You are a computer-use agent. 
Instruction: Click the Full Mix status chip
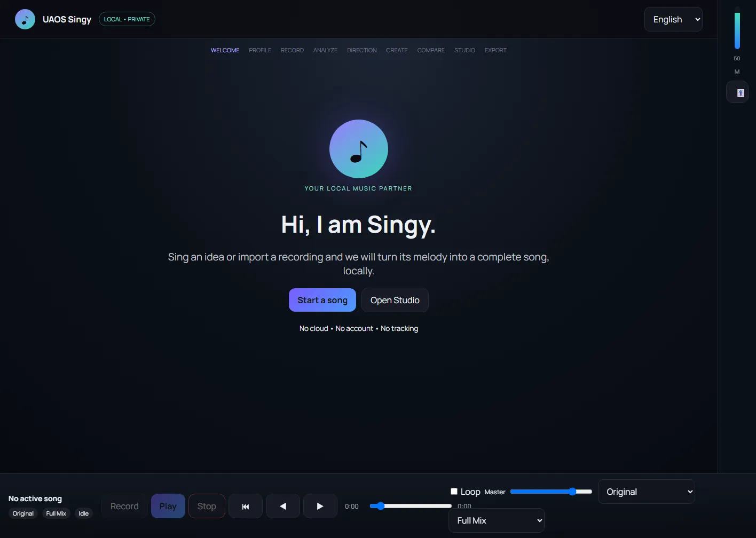click(x=56, y=513)
